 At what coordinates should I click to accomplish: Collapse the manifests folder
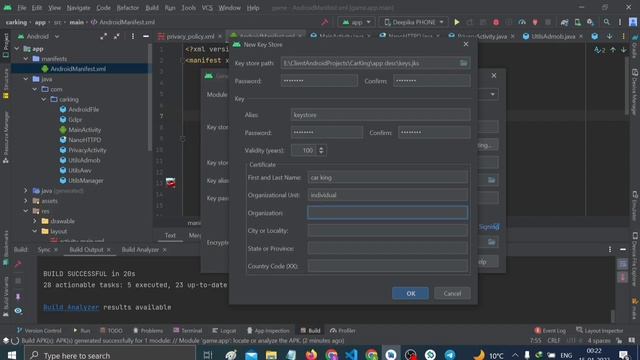point(26,59)
